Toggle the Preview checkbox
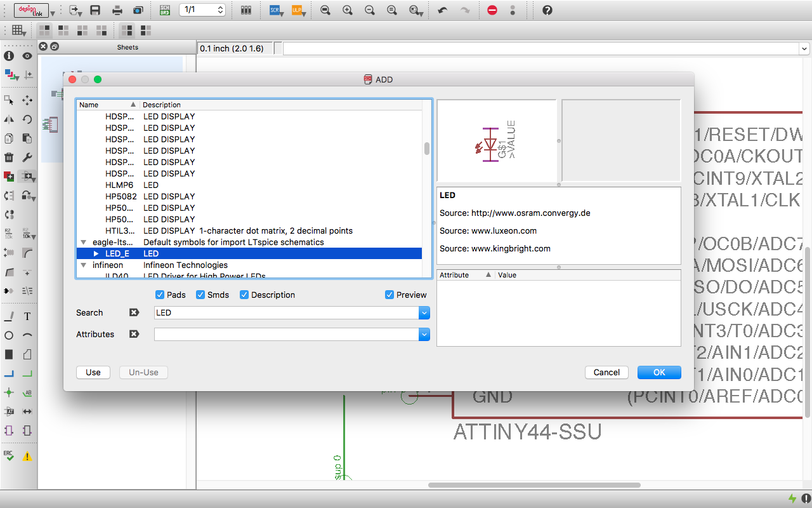 [390, 295]
